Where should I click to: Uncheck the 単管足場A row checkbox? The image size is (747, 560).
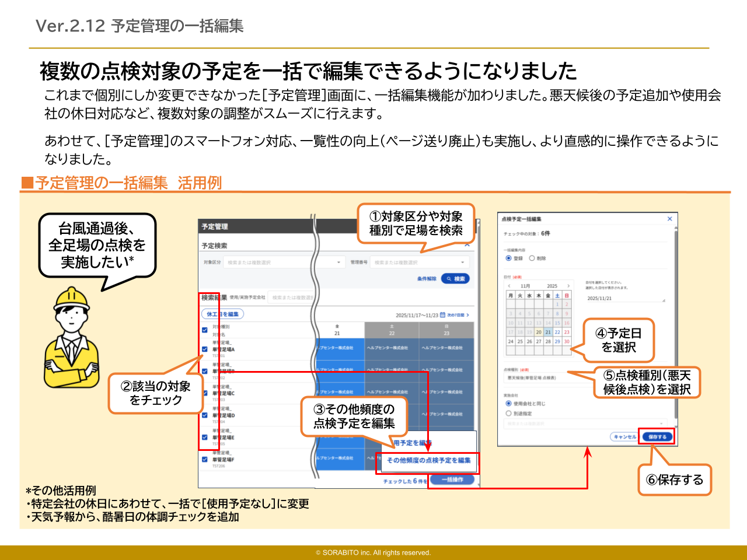point(204,349)
